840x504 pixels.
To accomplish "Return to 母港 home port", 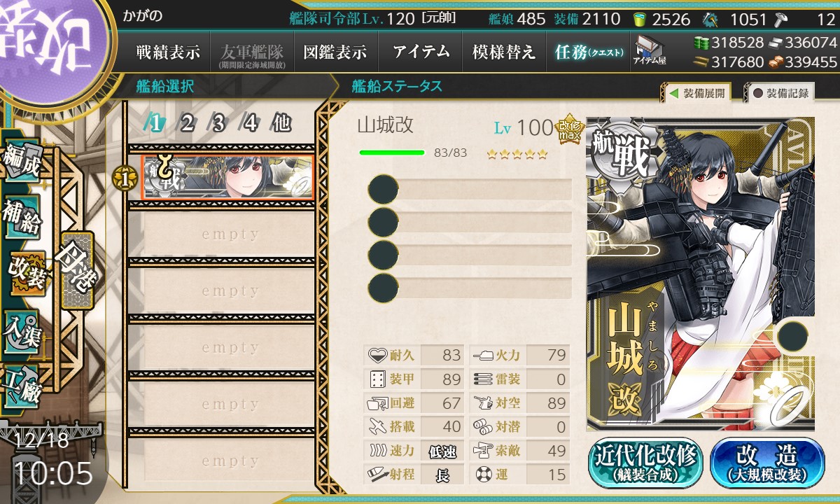I will [x=76, y=270].
